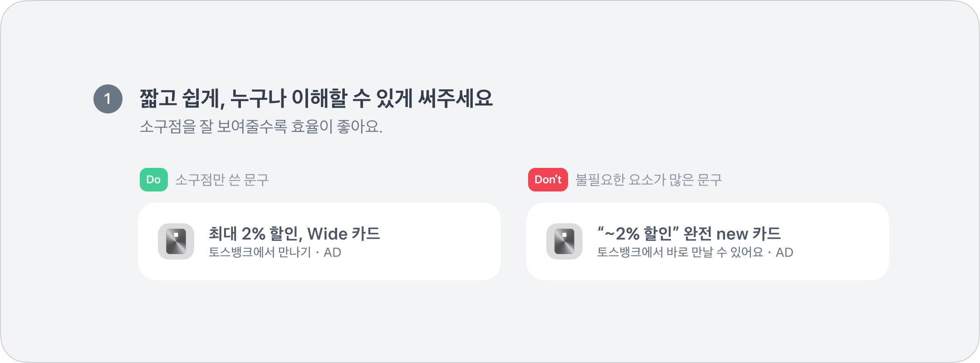Click the AD label in the new 카드 ad
980x363 pixels.
784,253
